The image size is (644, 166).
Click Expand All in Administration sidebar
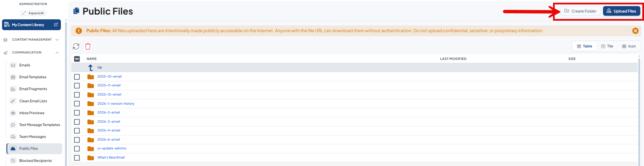(x=33, y=13)
